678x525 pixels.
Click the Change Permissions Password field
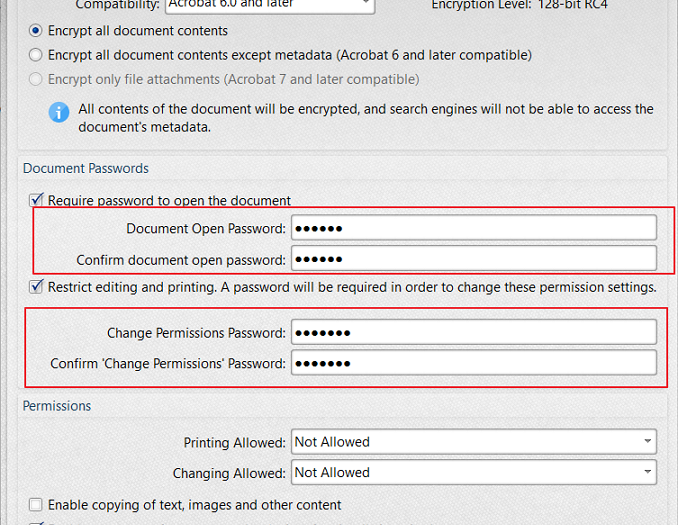473,332
